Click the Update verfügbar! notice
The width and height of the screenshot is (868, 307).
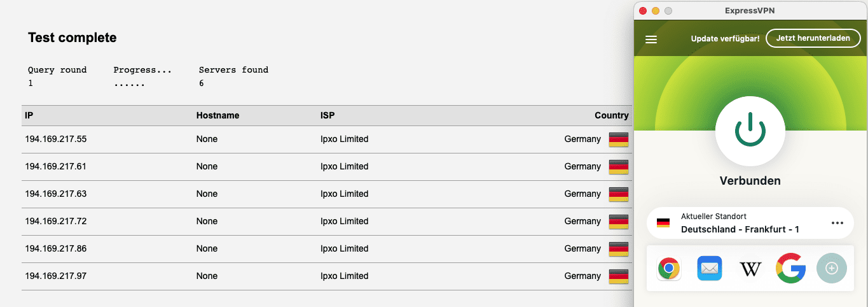[725, 39]
